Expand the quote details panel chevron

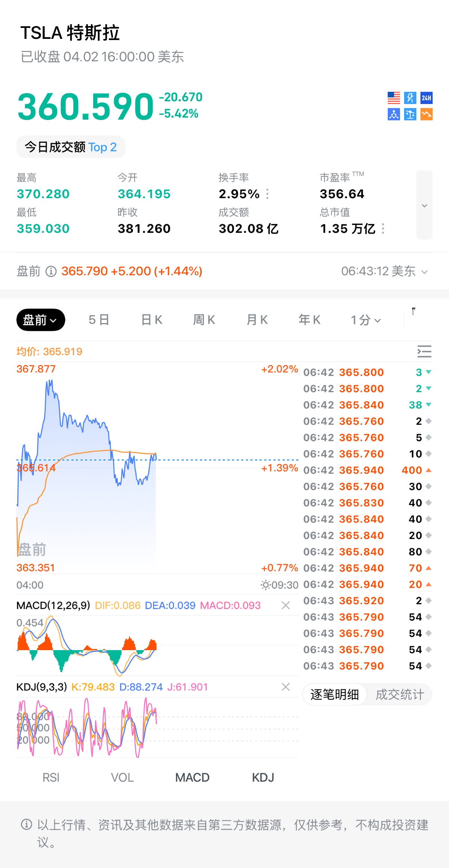pyautogui.click(x=424, y=205)
